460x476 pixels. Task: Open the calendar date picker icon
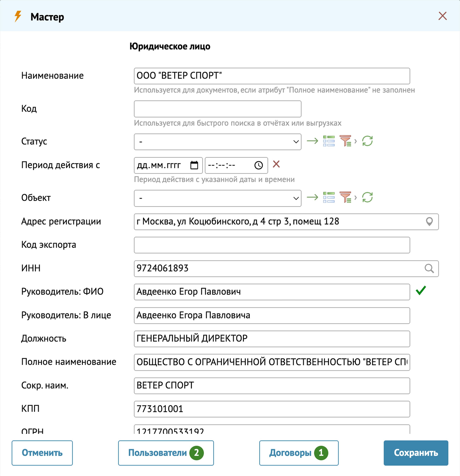[x=194, y=165]
